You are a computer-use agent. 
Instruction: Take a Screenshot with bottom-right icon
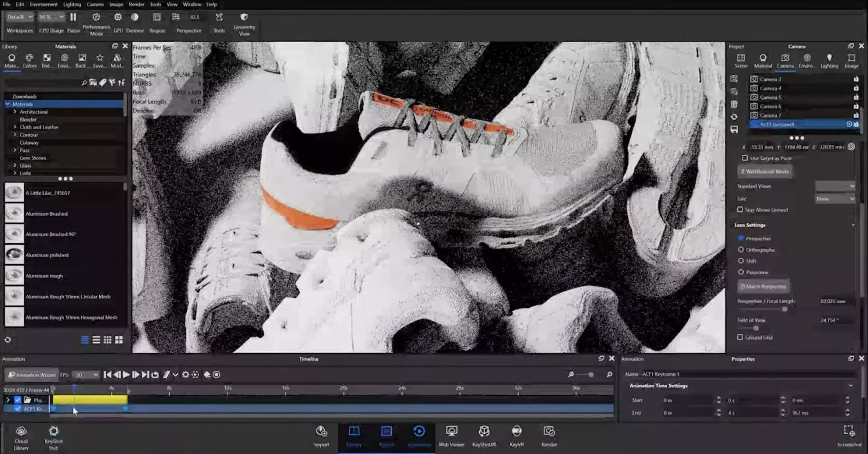coord(849,431)
